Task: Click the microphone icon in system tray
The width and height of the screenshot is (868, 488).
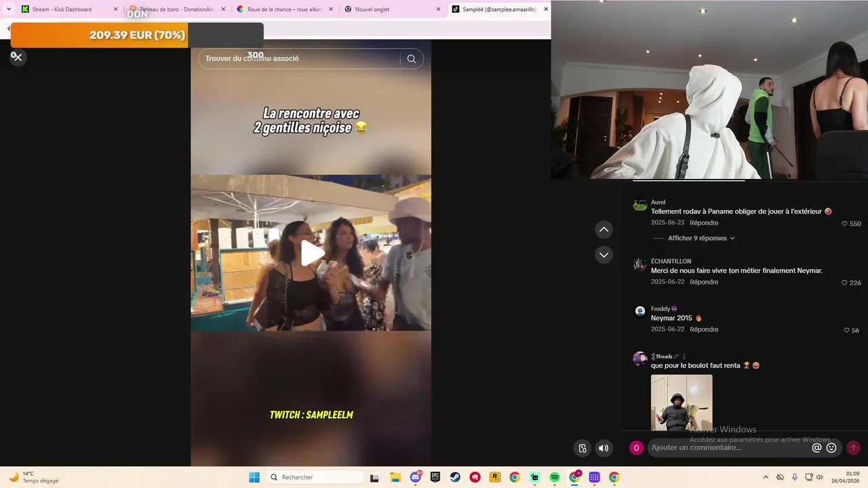Action: [794, 477]
